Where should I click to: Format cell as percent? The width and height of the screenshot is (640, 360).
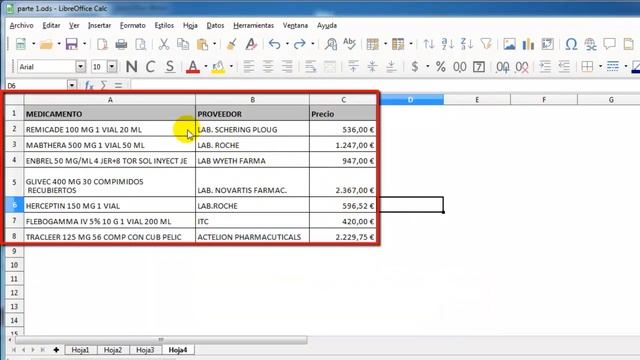click(440, 67)
